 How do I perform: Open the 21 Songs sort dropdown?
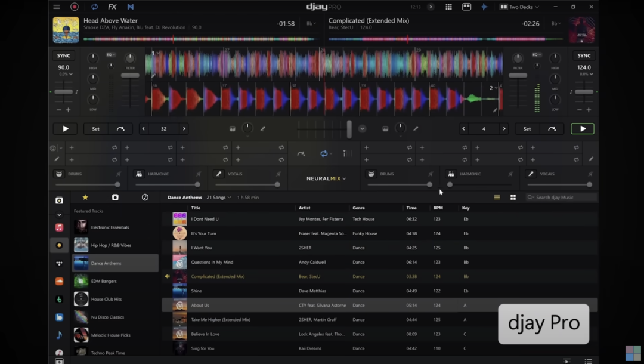tap(218, 197)
